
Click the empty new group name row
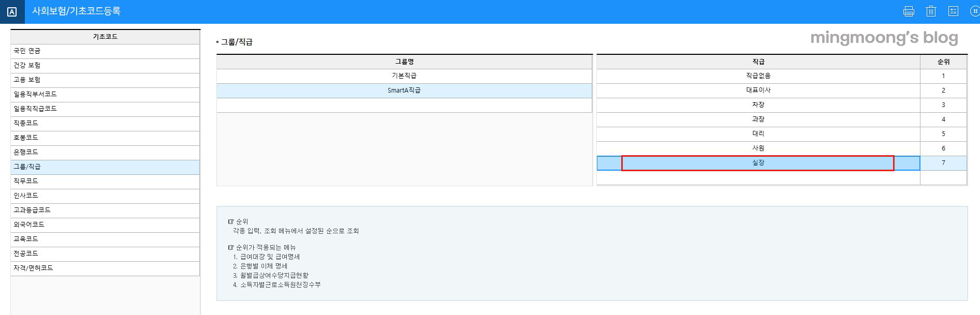pos(404,105)
